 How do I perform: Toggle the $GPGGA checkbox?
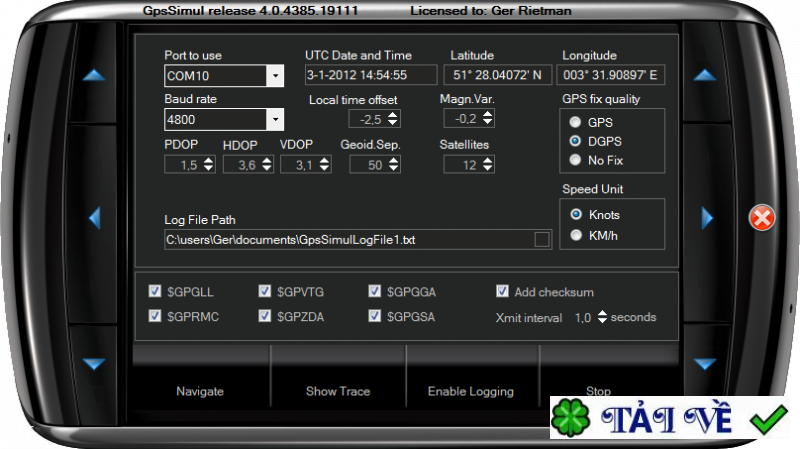pos(374,291)
